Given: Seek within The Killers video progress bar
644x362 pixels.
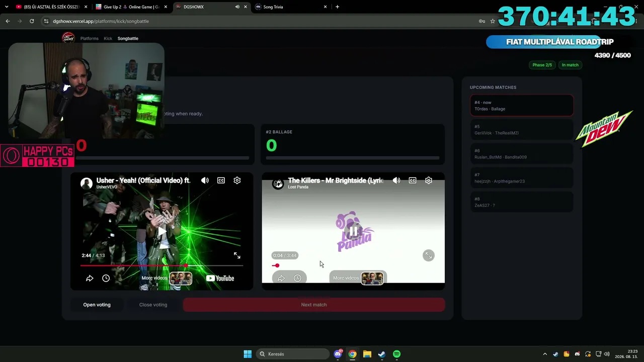Looking at the screenshot, I should click(x=354, y=265).
